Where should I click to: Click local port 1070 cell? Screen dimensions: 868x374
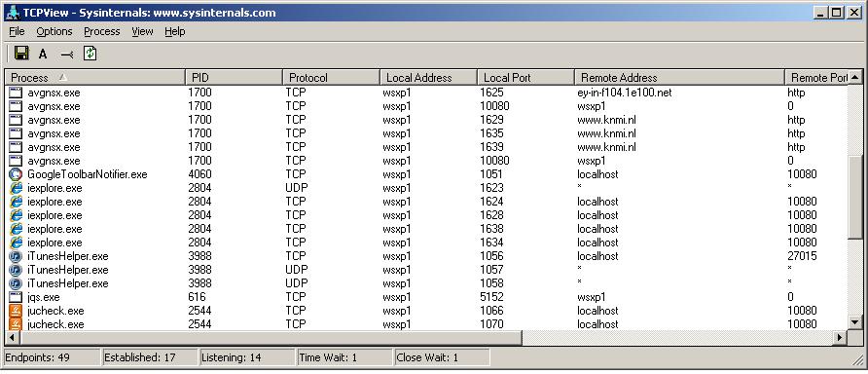(x=492, y=324)
